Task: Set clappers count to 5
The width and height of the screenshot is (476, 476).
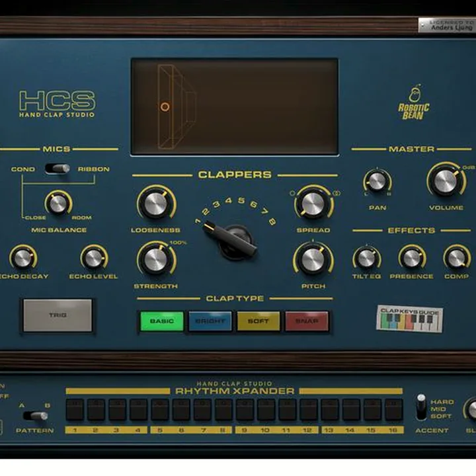Action: (x=241, y=200)
